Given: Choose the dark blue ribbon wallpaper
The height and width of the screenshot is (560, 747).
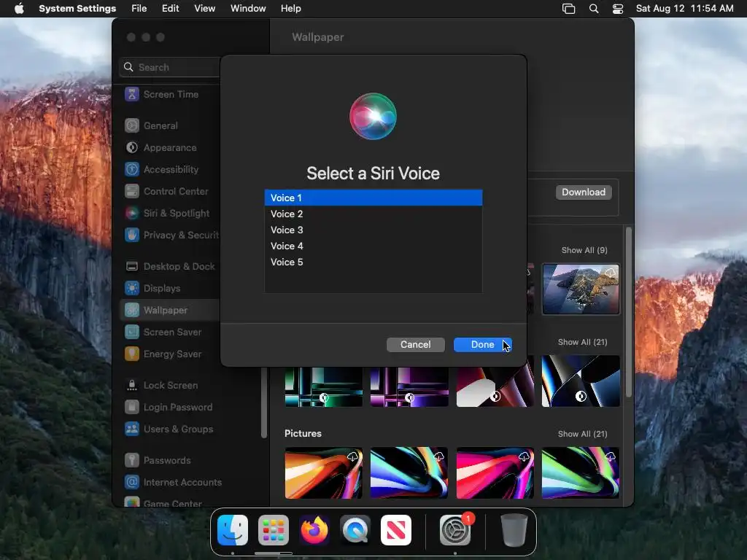Looking at the screenshot, I should coord(581,381).
